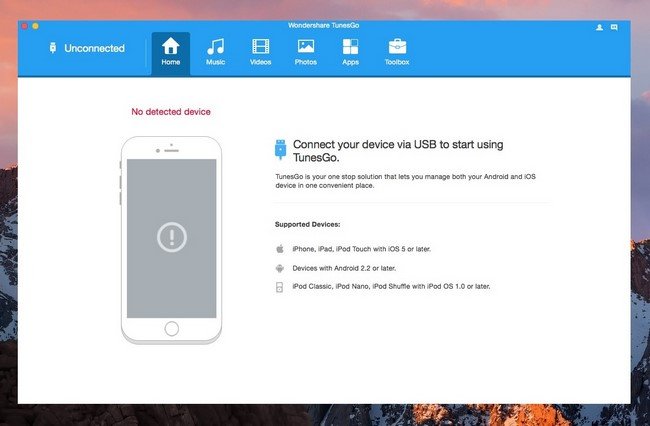Click the phone home button illustration
Image resolution: width=650 pixels, height=426 pixels.
pyautogui.click(x=172, y=329)
